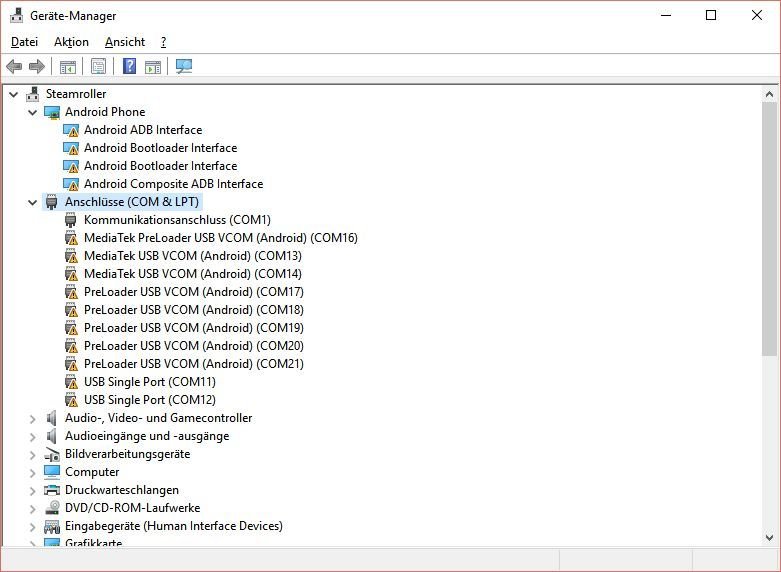This screenshot has width=781, height=572.
Task: Click speaker icon of Audio-, Video- und Gamecontroller
Action: point(51,418)
